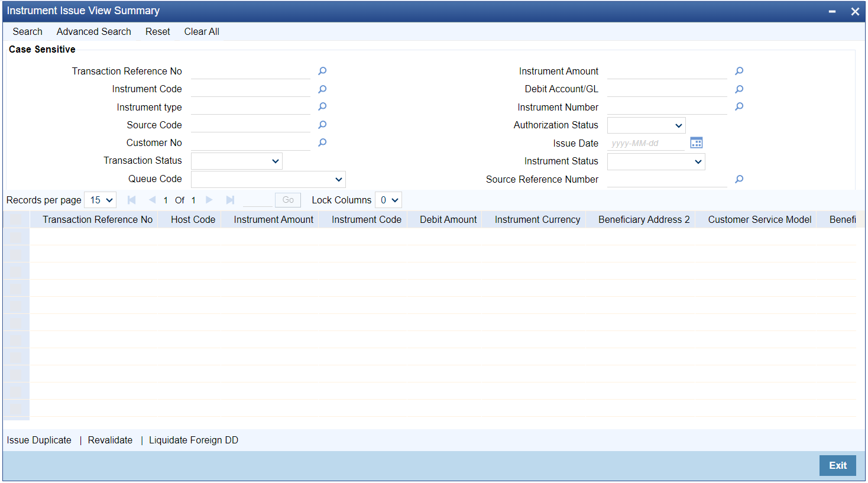Sort by Transaction Reference No column header

pyautogui.click(x=98, y=219)
